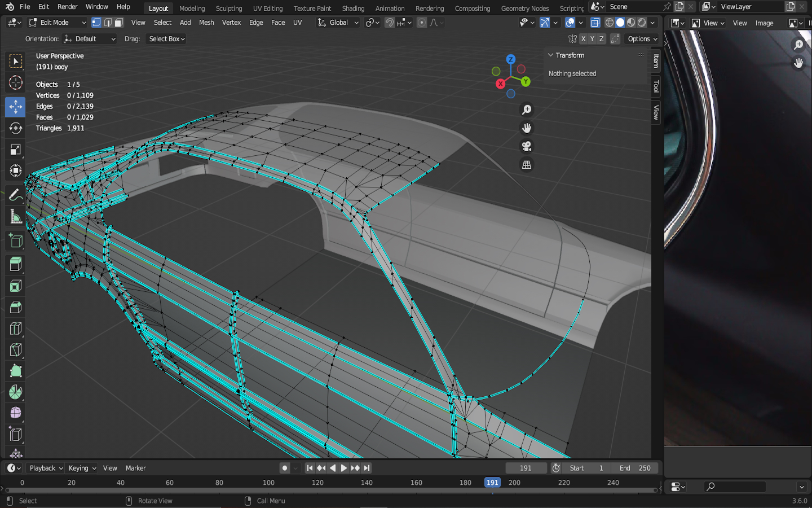Select the Cursor tool in the toolbar
The width and height of the screenshot is (812, 508).
15,82
